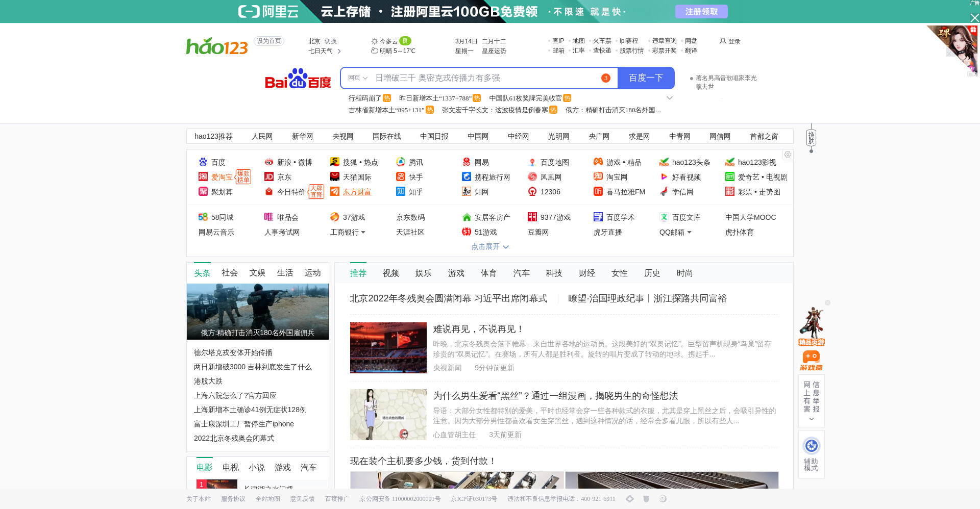Open the 12306 railway icon link
The height and width of the screenshot is (509, 980).
(532, 192)
